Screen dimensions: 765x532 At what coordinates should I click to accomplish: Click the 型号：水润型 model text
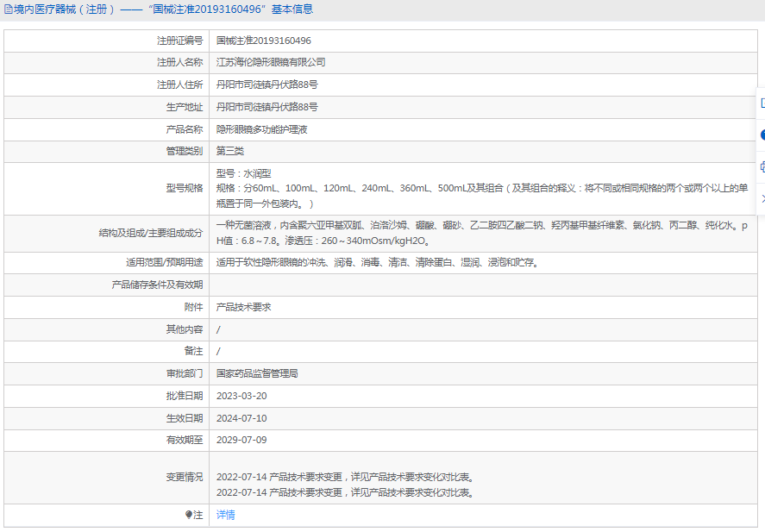[243, 173]
